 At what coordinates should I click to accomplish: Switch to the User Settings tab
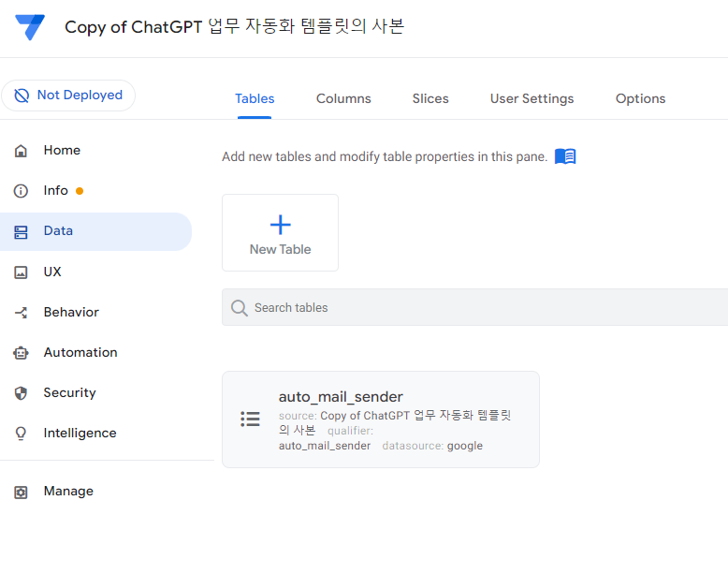click(532, 98)
